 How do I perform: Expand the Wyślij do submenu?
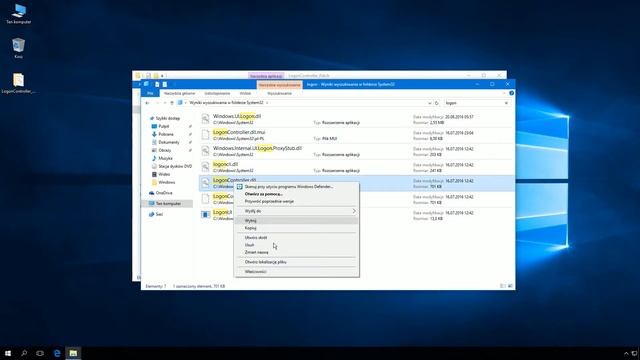(x=354, y=211)
